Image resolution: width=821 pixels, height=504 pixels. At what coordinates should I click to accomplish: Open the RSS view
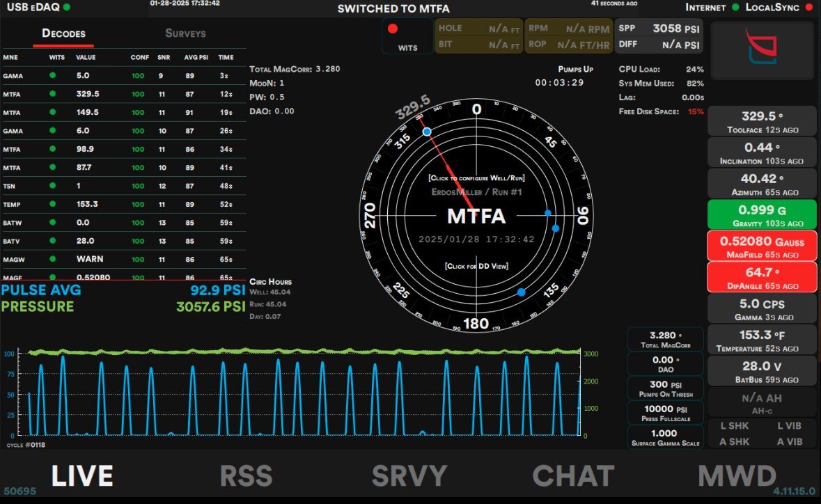point(246,475)
